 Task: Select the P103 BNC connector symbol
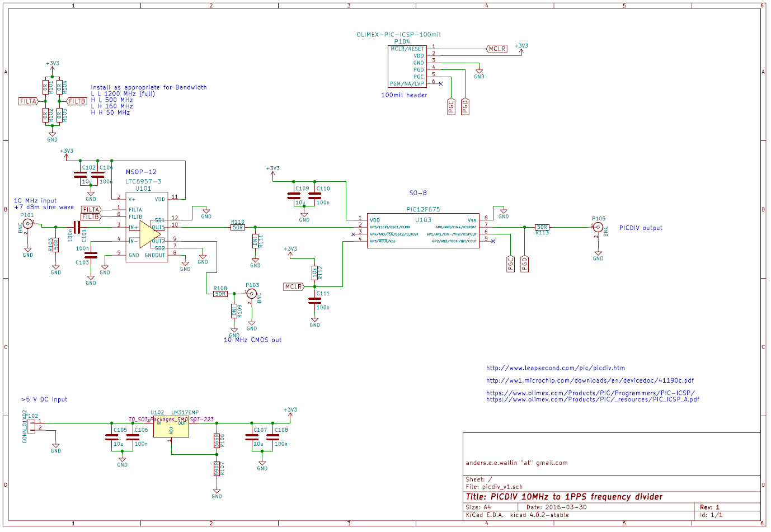coord(252,293)
